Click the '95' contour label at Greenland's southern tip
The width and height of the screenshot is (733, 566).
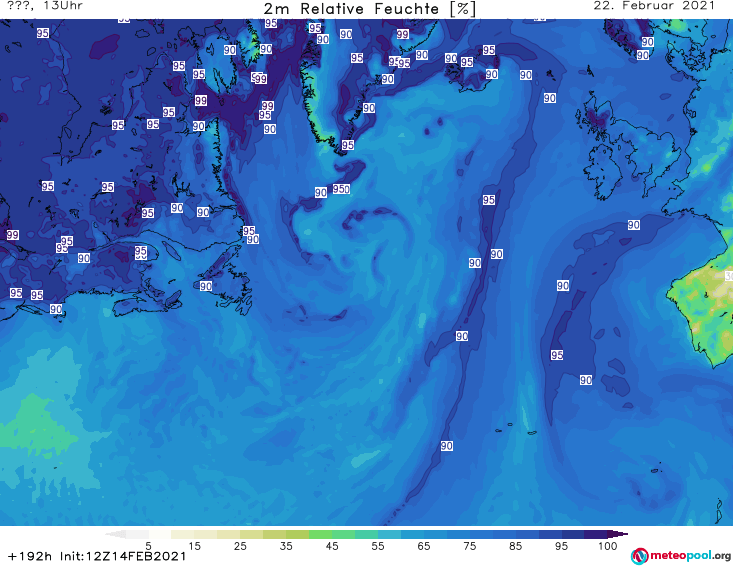(347, 145)
